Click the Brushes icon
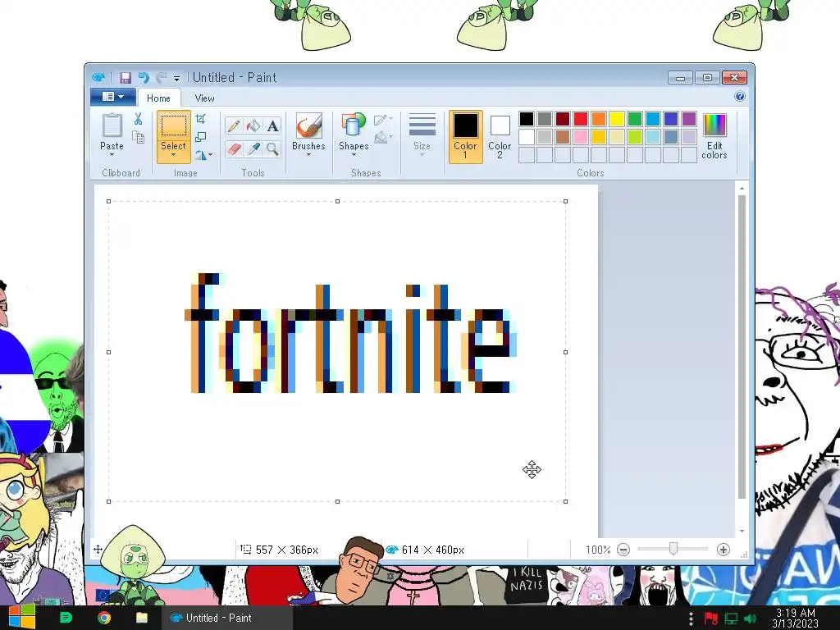The width and height of the screenshot is (840, 630). coord(309,126)
